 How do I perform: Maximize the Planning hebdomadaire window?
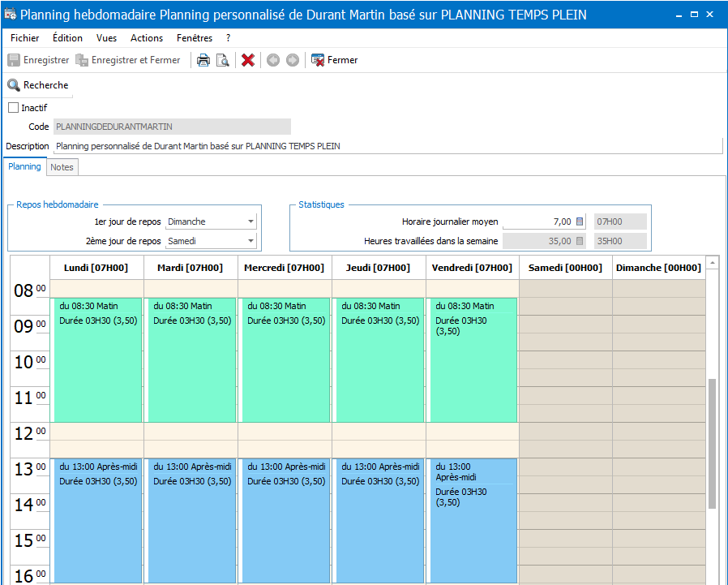(694, 15)
